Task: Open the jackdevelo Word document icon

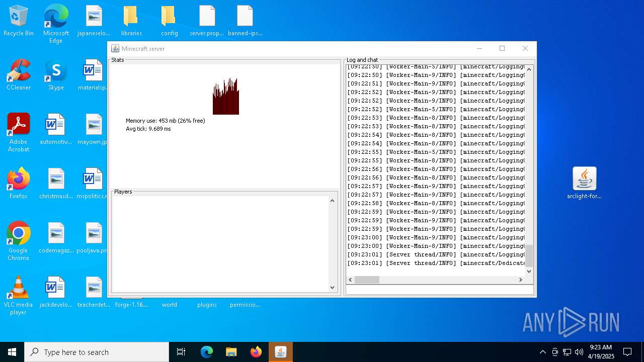Action: tap(56, 292)
